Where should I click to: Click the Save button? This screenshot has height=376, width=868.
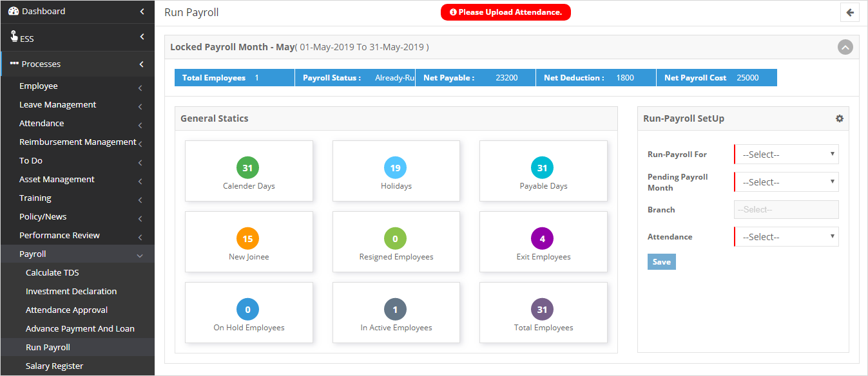tap(661, 261)
